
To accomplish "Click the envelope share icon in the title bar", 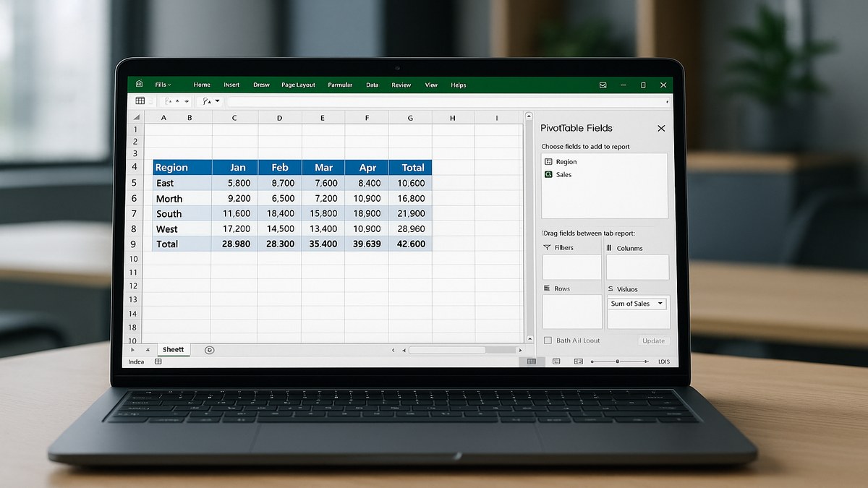I will tap(603, 85).
